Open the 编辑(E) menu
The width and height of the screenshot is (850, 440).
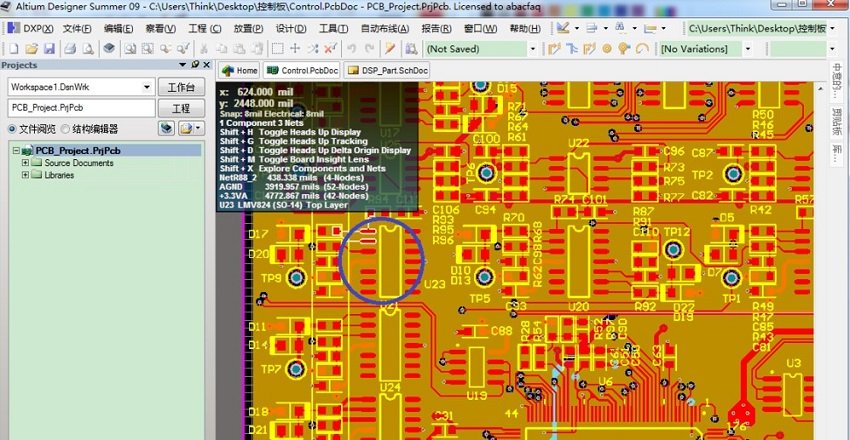118,29
